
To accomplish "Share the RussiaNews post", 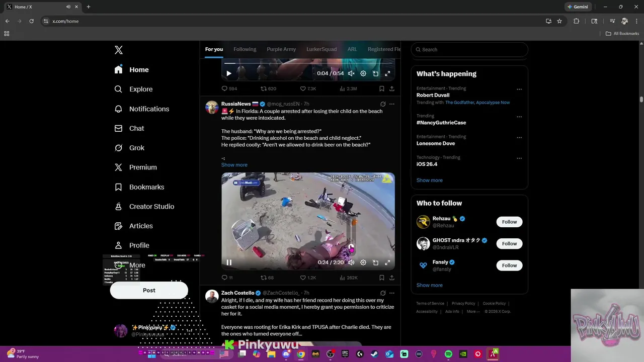I will pos(392,278).
